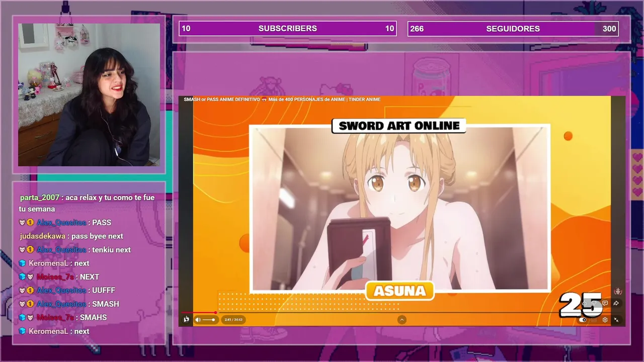
Task: Toggle the autoplay switch
Action: [x=583, y=320]
